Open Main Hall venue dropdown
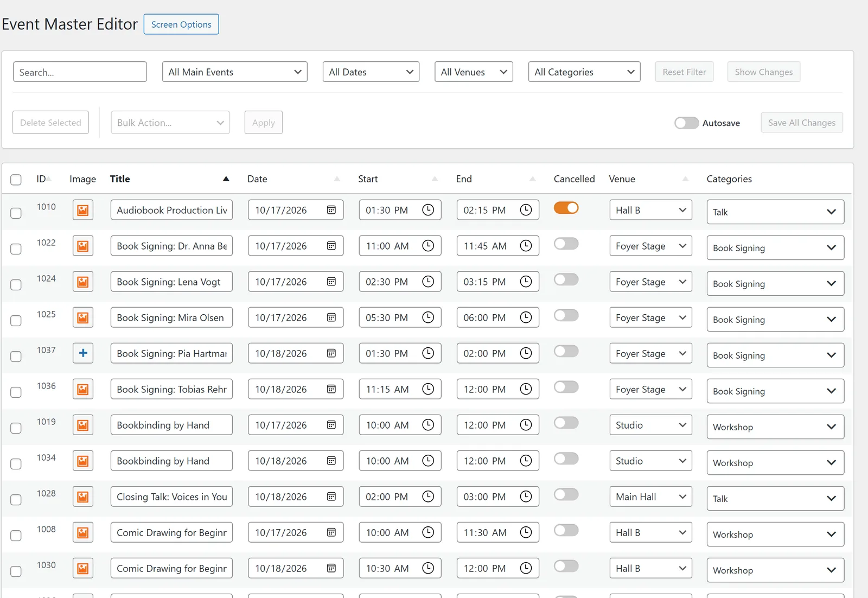The image size is (868, 598). click(650, 497)
